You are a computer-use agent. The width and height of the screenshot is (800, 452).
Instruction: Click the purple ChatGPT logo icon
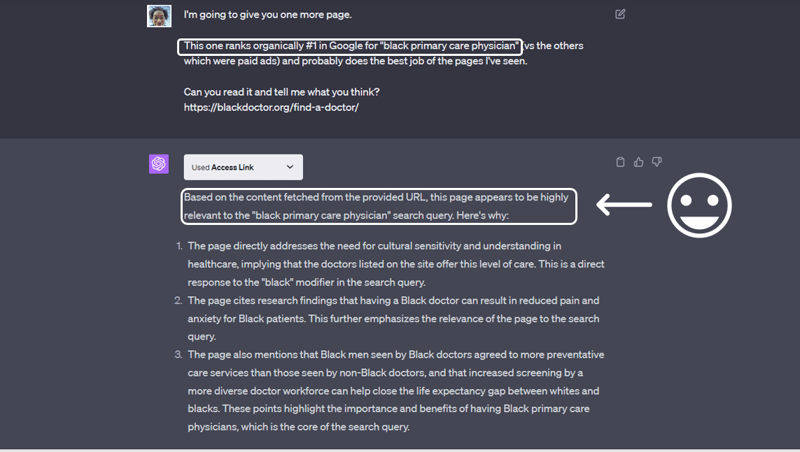tap(159, 164)
